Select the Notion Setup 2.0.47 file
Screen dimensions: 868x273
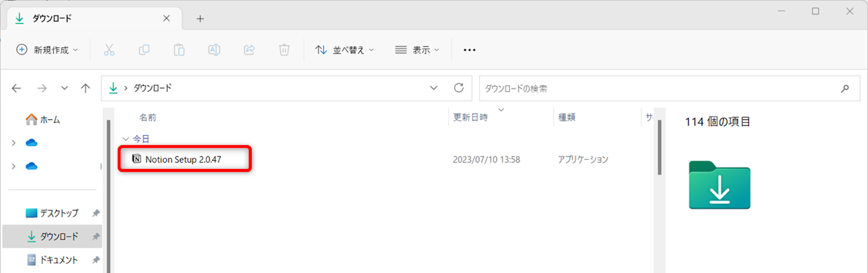[x=183, y=159]
